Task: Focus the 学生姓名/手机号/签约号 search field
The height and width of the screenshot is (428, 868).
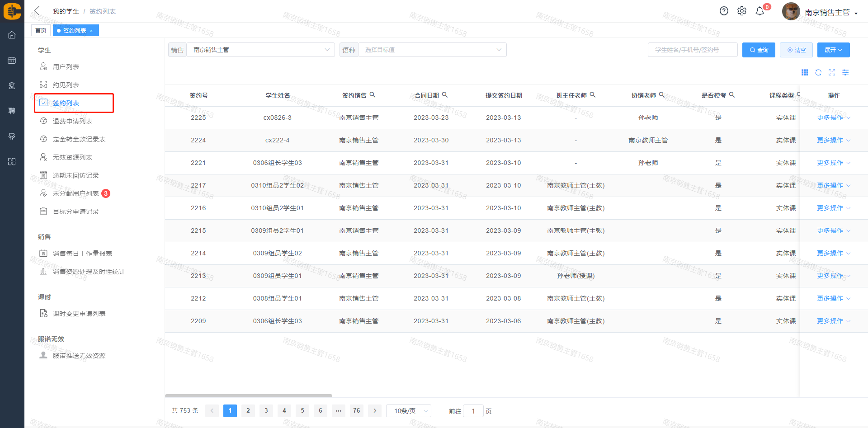Action: [x=692, y=50]
